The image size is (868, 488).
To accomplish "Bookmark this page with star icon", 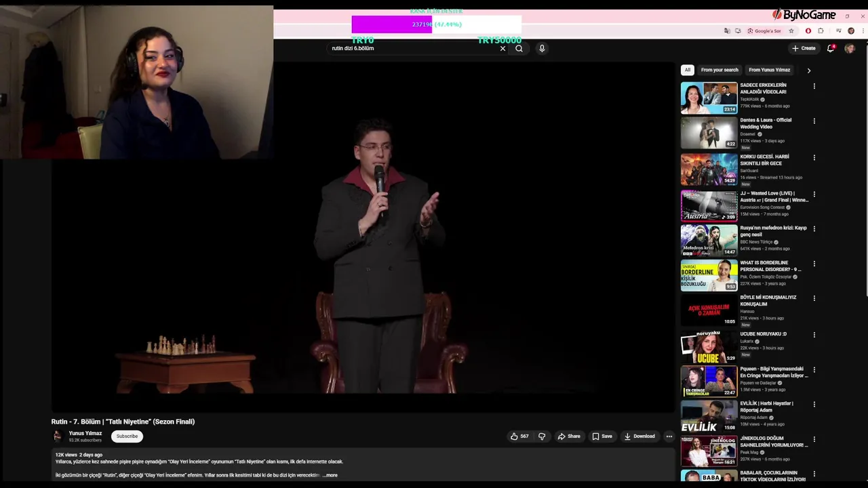I will 791,30.
